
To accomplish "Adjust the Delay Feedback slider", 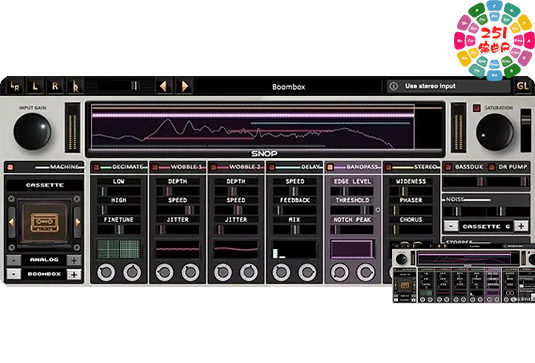I will pos(294,210).
